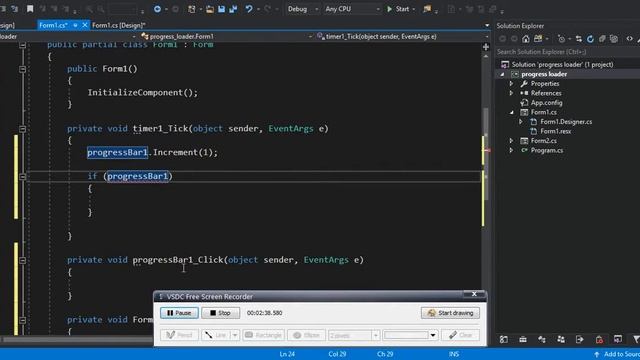Collapse the Form1() constructor outline
This screenshot has height=360, width=640.
click(x=23, y=69)
